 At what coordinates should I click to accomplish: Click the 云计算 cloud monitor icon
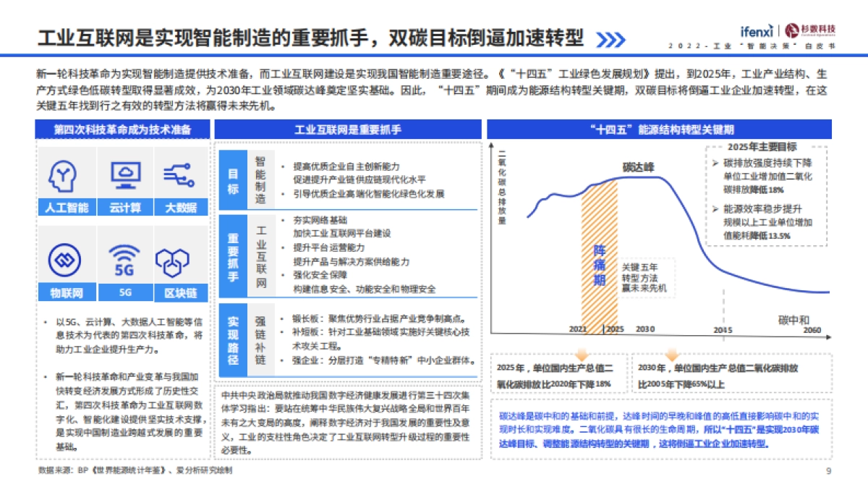pos(127,174)
